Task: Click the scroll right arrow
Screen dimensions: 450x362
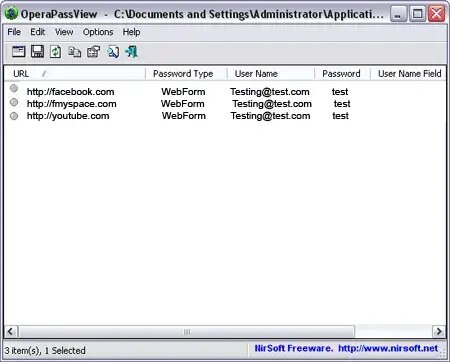Action: pos(439,332)
